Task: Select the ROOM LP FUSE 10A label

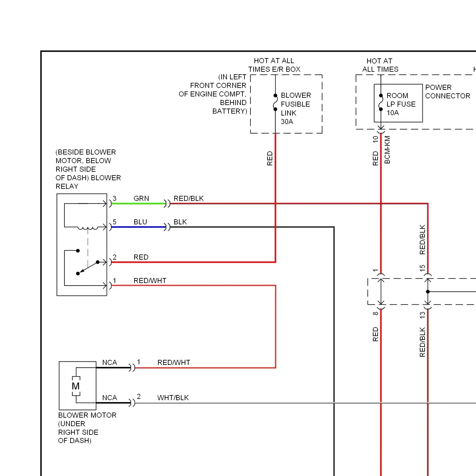Action: pyautogui.click(x=401, y=104)
